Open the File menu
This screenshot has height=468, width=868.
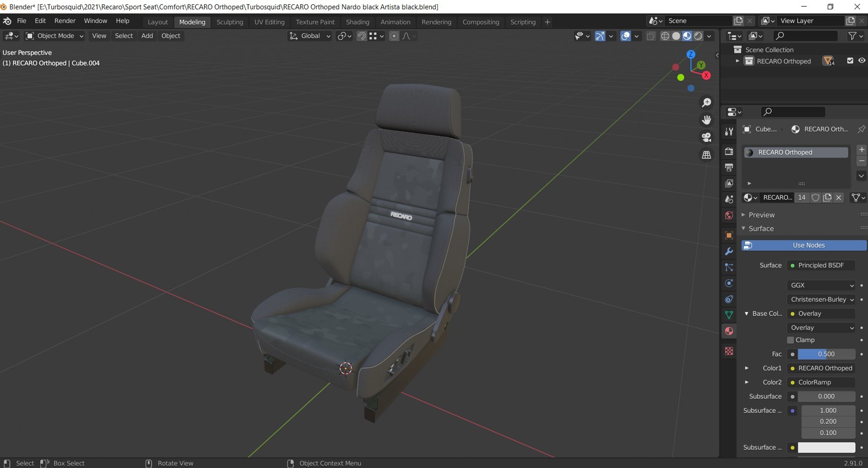22,21
